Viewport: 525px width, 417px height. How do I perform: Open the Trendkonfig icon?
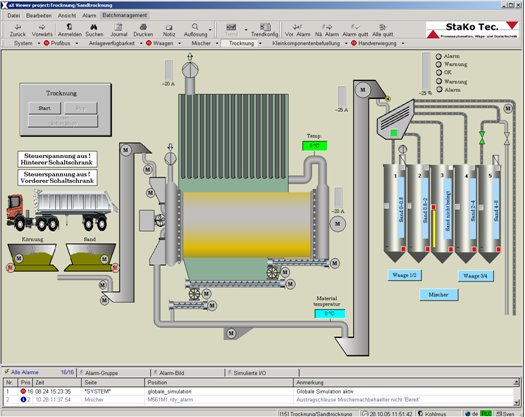[x=265, y=27]
